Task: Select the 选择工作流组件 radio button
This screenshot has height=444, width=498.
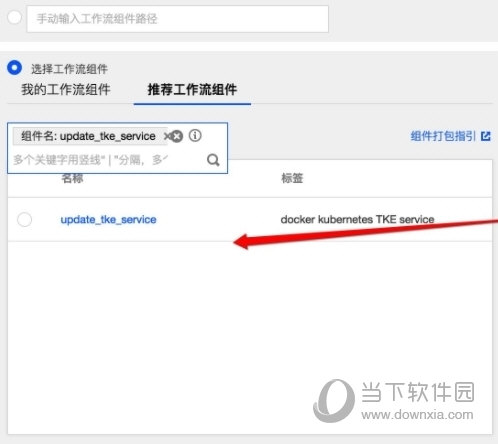Action: (x=15, y=68)
